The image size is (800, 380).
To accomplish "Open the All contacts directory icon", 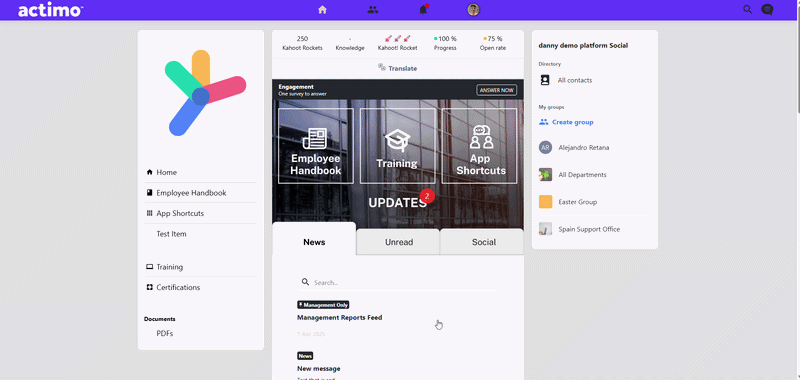I will (545, 80).
